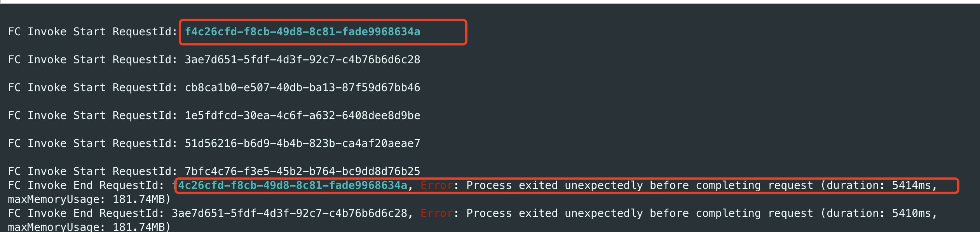The width and height of the screenshot is (980, 232).
Task: Click the last 'maxMemoryUsage: 181.74MB)' line
Action: [89, 227]
